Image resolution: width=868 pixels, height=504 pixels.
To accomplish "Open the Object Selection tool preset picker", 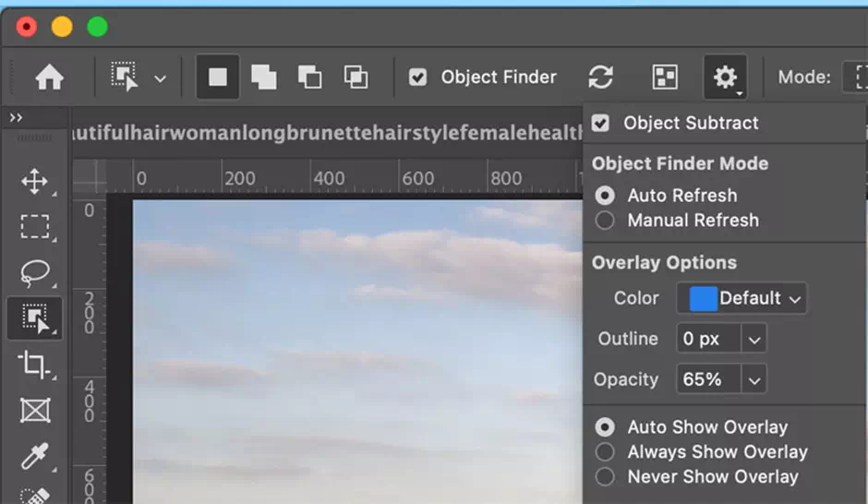I will point(160,79).
